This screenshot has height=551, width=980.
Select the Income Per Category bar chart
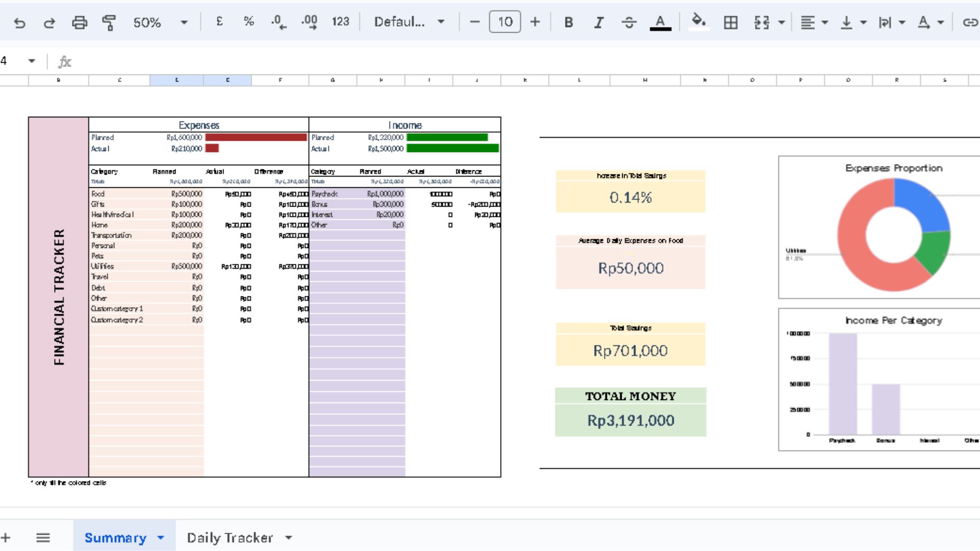(x=879, y=380)
